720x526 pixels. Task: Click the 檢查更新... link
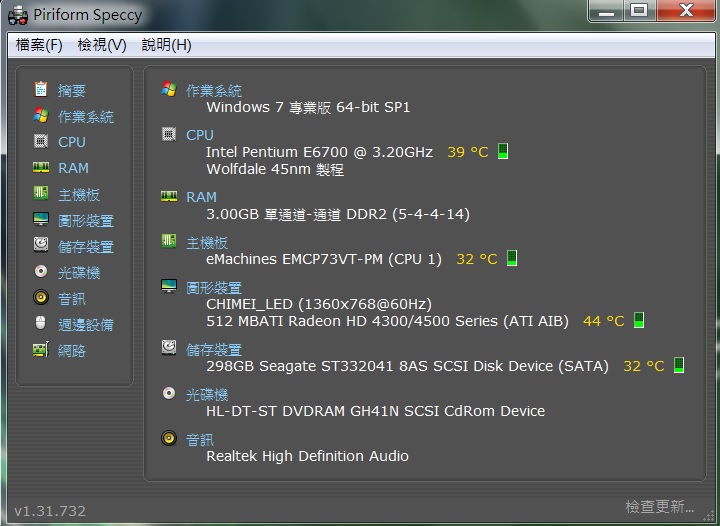(x=659, y=507)
